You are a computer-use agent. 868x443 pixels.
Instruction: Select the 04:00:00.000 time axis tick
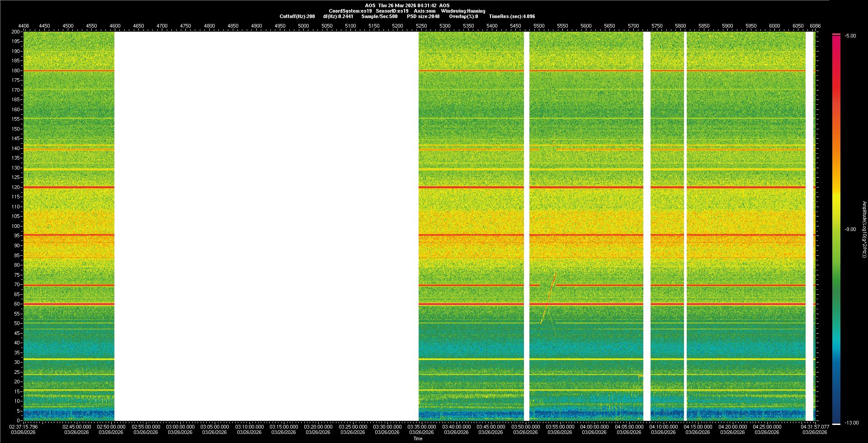point(594,427)
